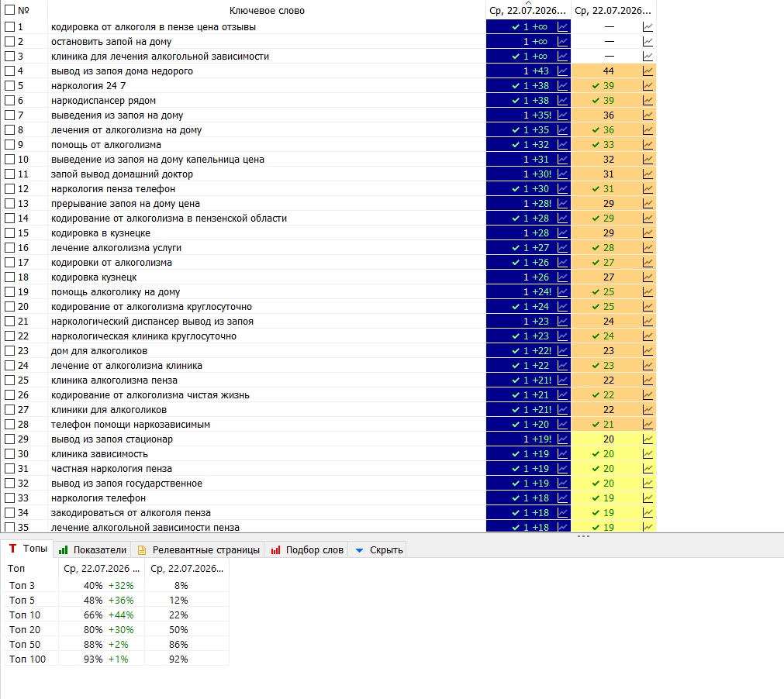Open chart icon in orange cell of row 4
The height and width of the screenshot is (699, 784).
click(648, 71)
